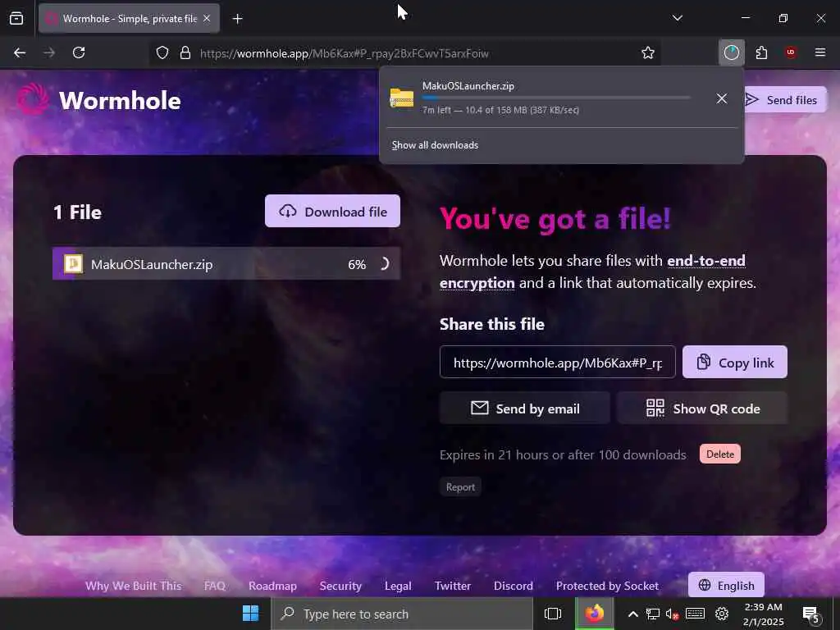Open Protected by Socket link
The image size is (840, 630).
point(608,586)
